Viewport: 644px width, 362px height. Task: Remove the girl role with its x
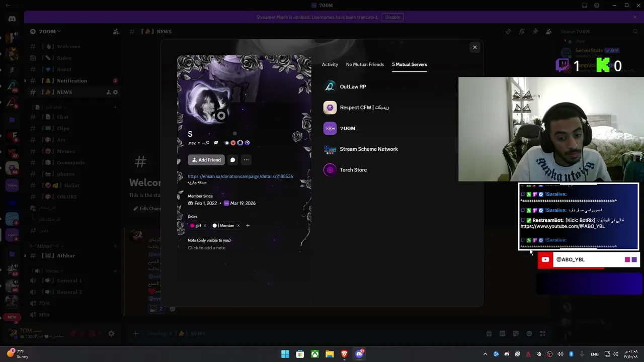pyautogui.click(x=205, y=226)
